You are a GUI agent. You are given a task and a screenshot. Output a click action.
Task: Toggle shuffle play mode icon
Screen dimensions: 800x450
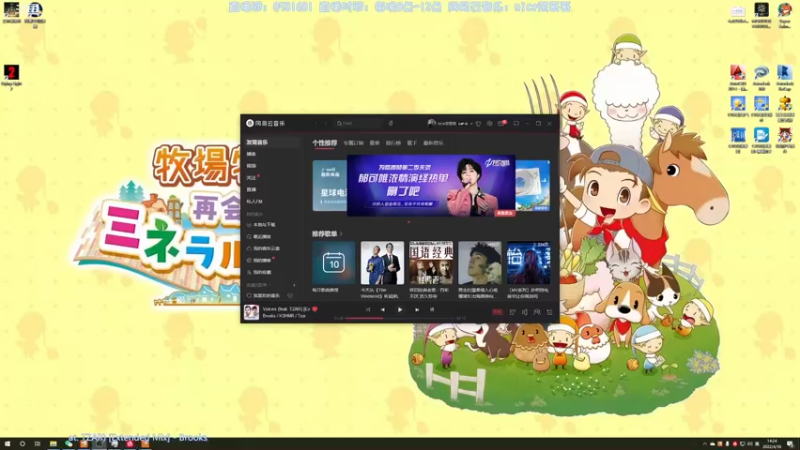tap(368, 310)
